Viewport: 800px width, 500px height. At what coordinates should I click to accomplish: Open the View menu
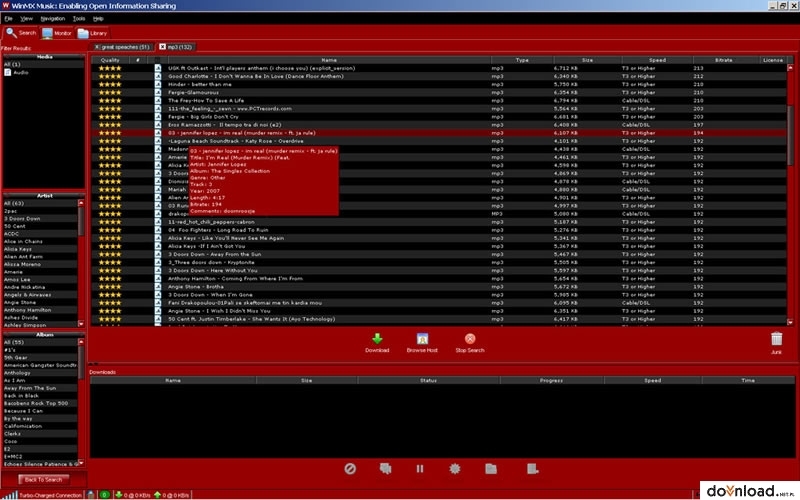[26, 18]
